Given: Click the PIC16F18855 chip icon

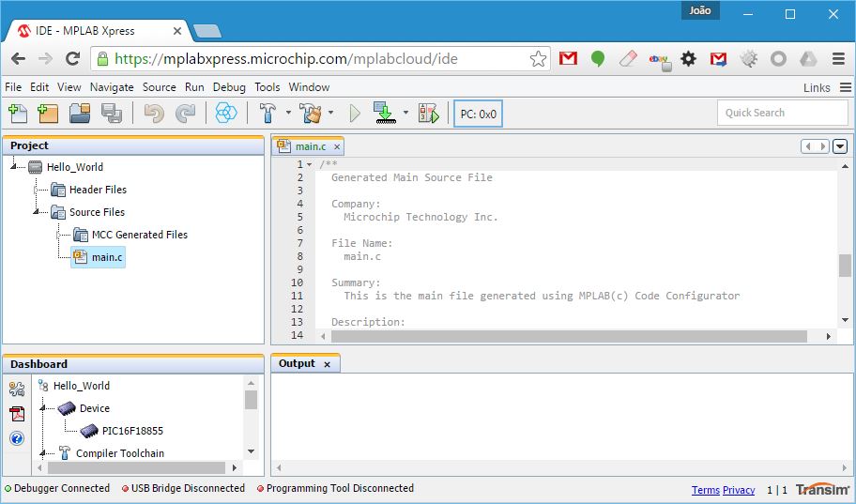Looking at the screenshot, I should [89, 431].
